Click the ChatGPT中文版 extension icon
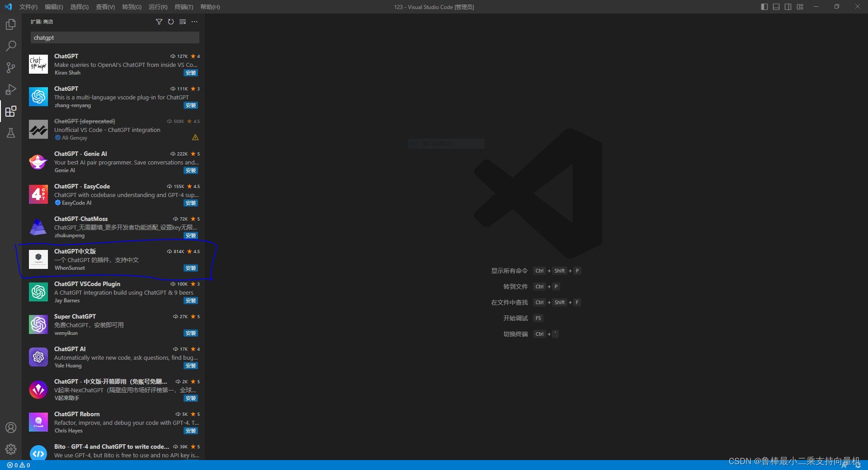The image size is (868, 470). point(38,259)
